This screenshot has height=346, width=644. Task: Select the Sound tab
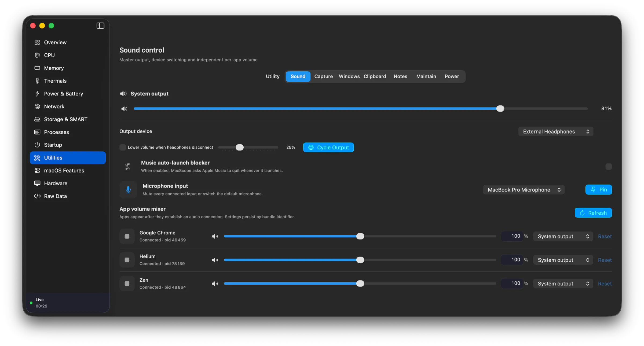298,76
